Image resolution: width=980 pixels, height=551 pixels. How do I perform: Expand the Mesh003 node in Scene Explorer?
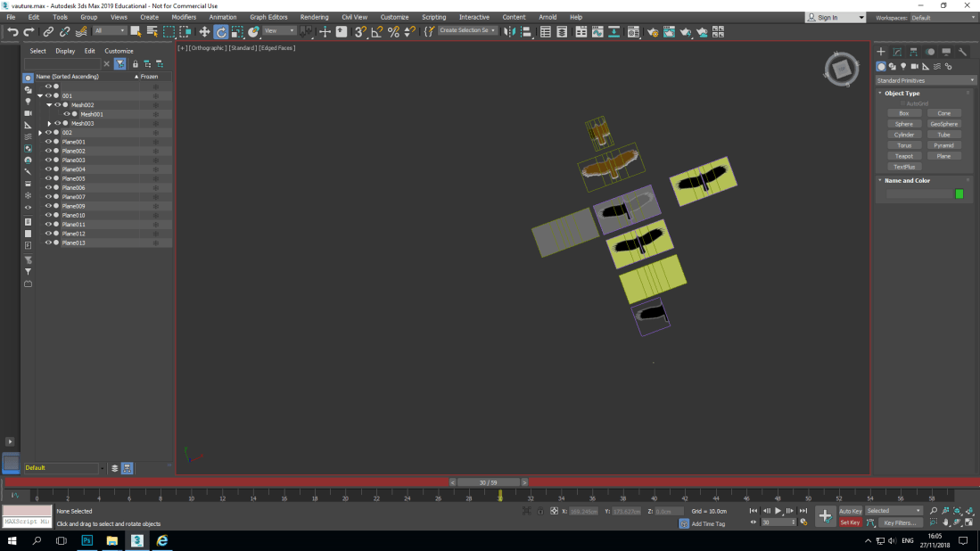pyautogui.click(x=48, y=124)
